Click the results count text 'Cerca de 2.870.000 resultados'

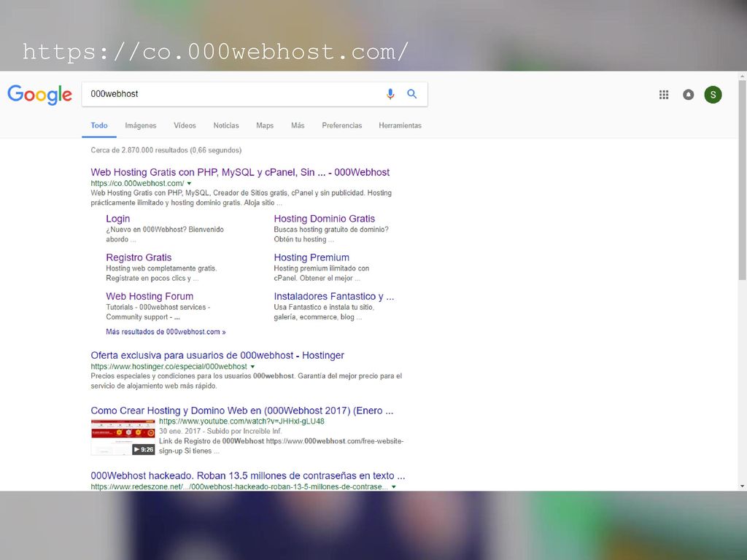tap(139, 150)
